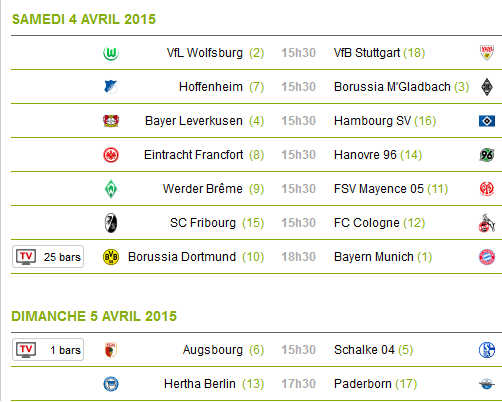Click the Hanovre 96 logo
This screenshot has height=402, width=502.
487,155
